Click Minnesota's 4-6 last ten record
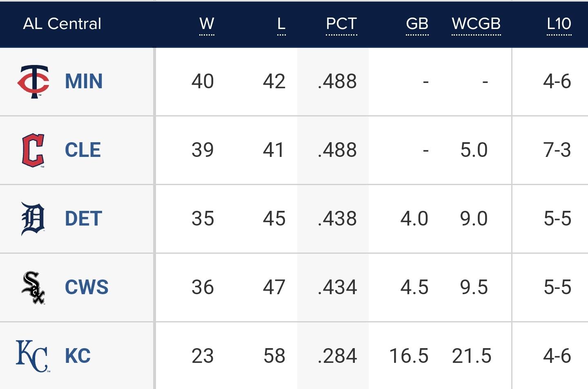588x389 pixels. tap(557, 81)
